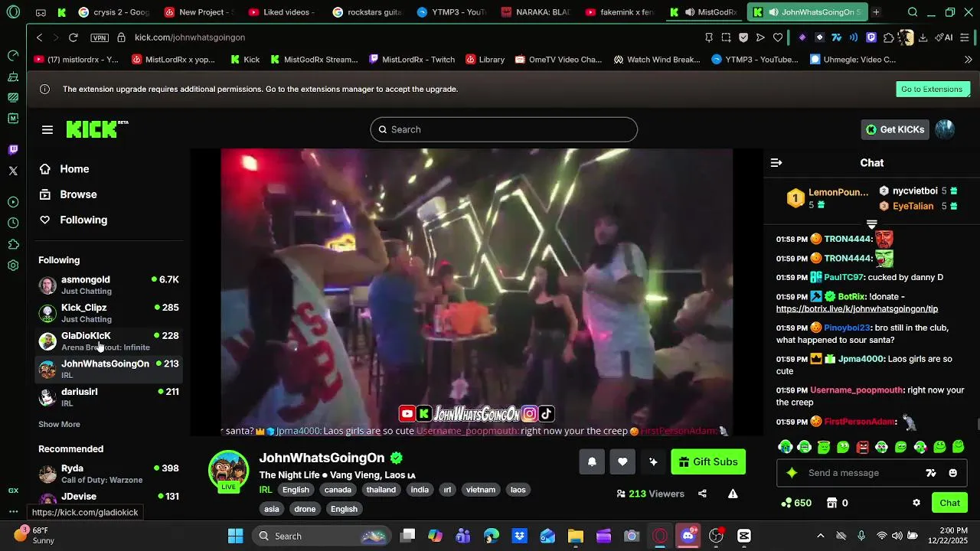
Task: Click the heart follow button under video
Action: pos(622,461)
